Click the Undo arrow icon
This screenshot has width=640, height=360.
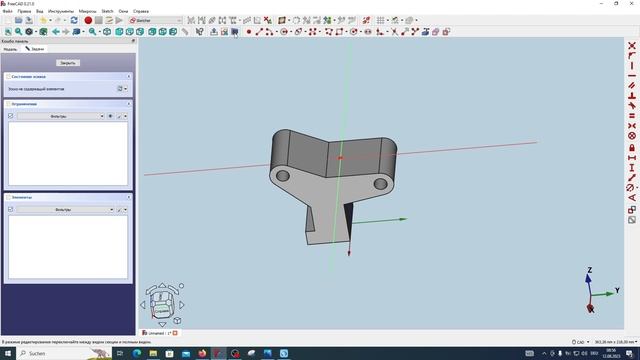pyautogui.click(x=43, y=20)
